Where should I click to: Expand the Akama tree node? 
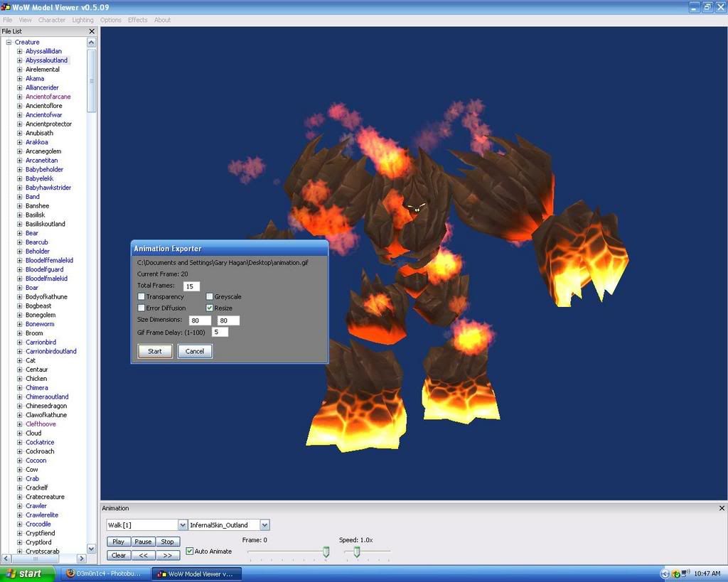click(19, 79)
